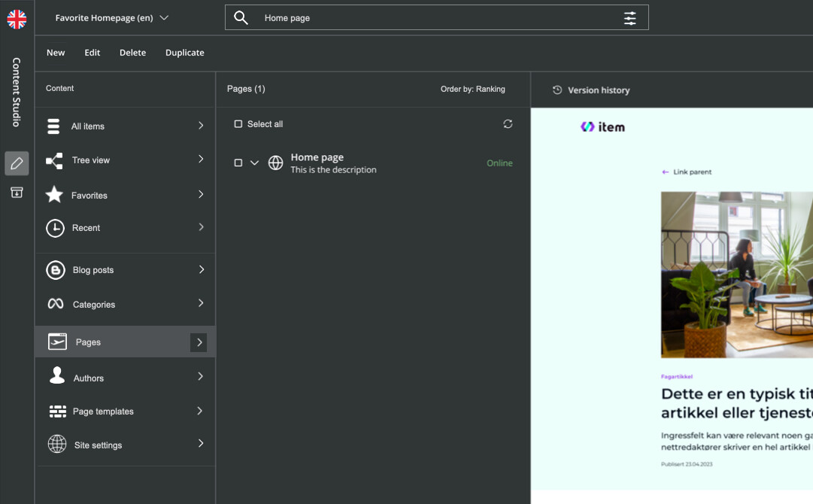Click the Version history clock icon
Image resolution: width=813 pixels, height=504 pixels.
point(557,90)
